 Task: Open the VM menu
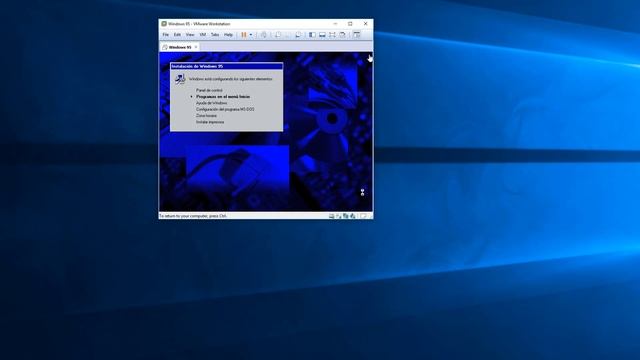(202, 35)
